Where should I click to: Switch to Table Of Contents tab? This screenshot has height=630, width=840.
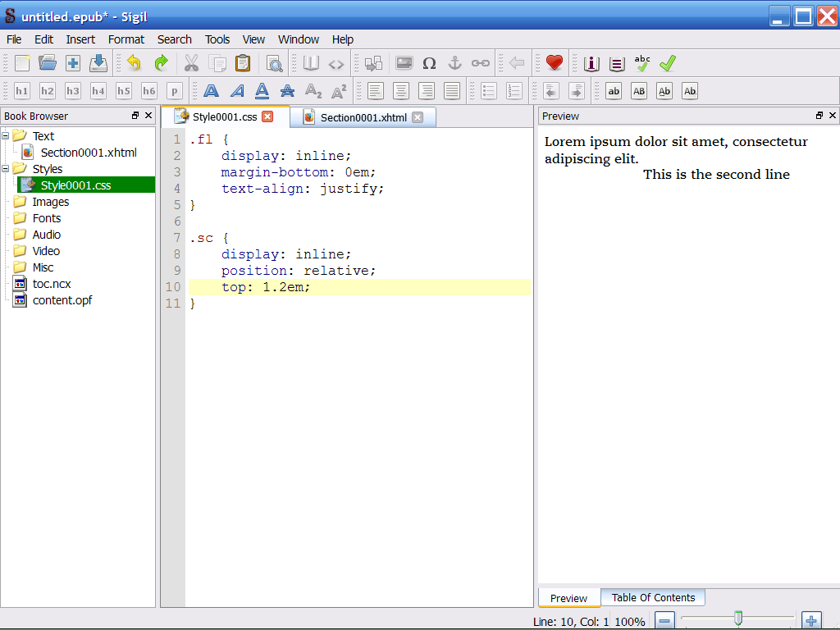point(653,598)
